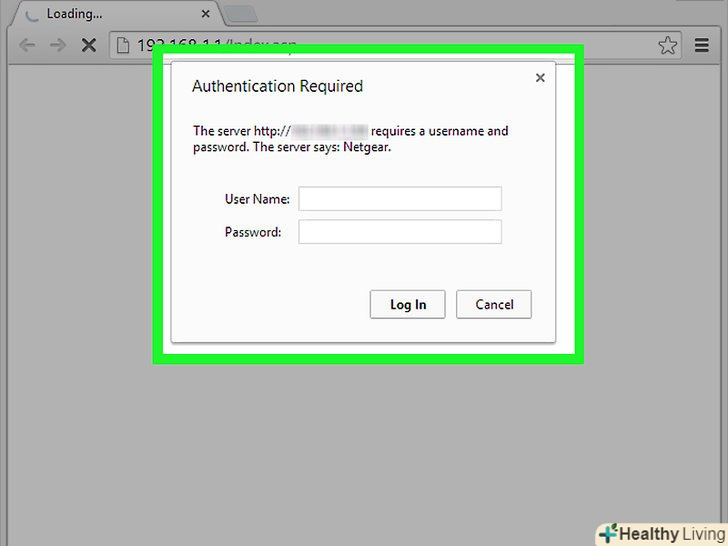Click the page icon in the address bar
Screen dimensions: 728x546
tap(123, 45)
